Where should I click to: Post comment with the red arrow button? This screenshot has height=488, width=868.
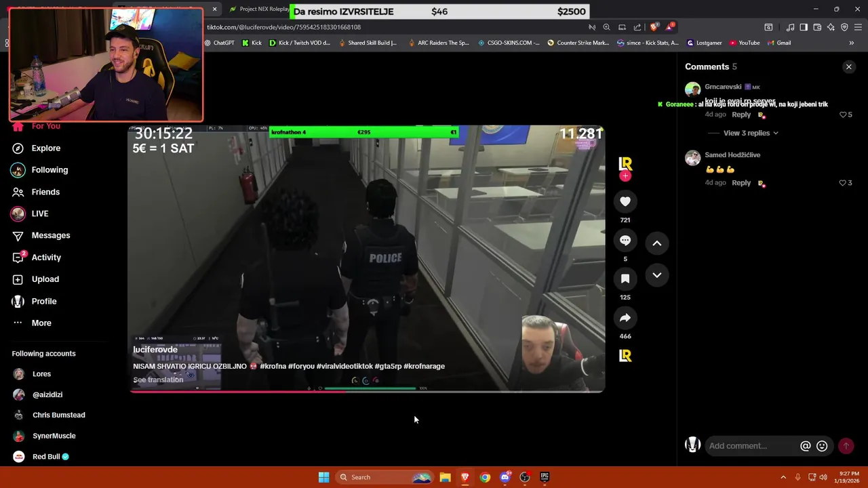coord(846,446)
